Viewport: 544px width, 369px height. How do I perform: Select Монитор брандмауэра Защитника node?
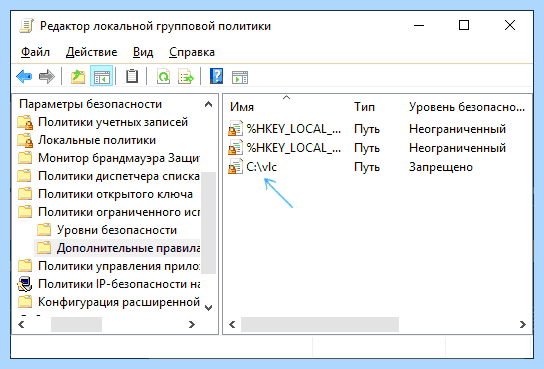click(x=119, y=158)
